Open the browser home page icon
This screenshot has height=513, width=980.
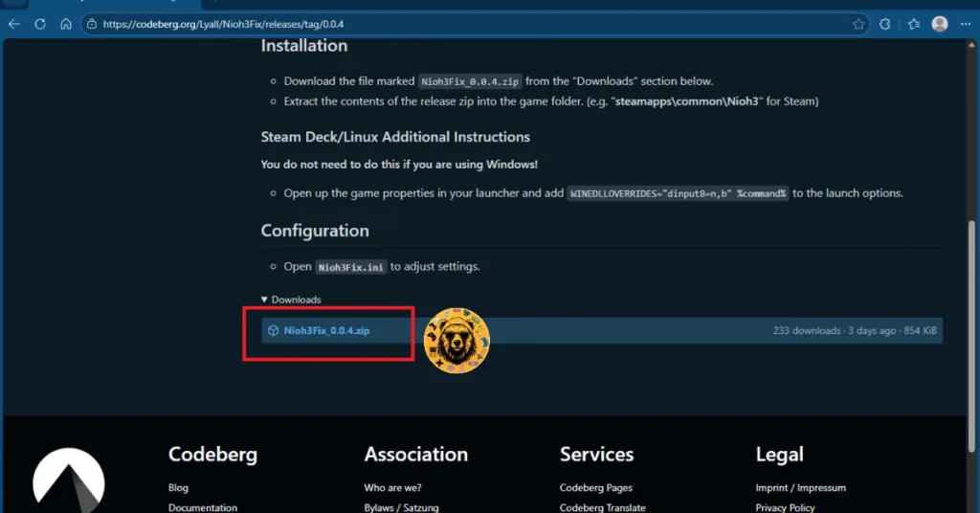pos(66,24)
